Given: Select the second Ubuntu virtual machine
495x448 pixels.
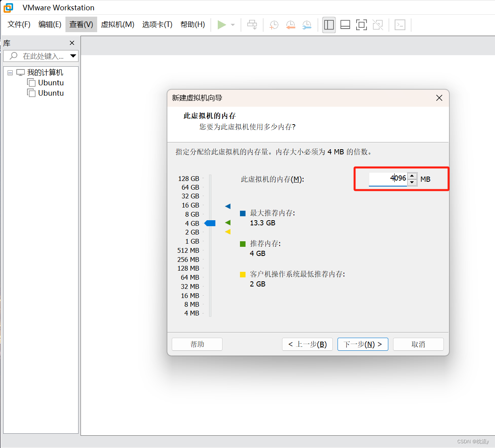Looking at the screenshot, I should point(51,93).
